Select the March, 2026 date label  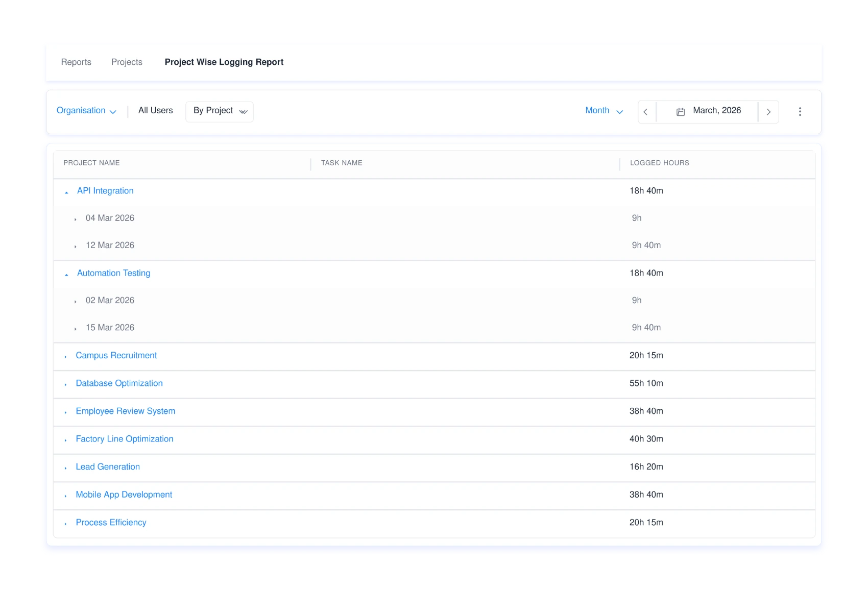tap(716, 111)
